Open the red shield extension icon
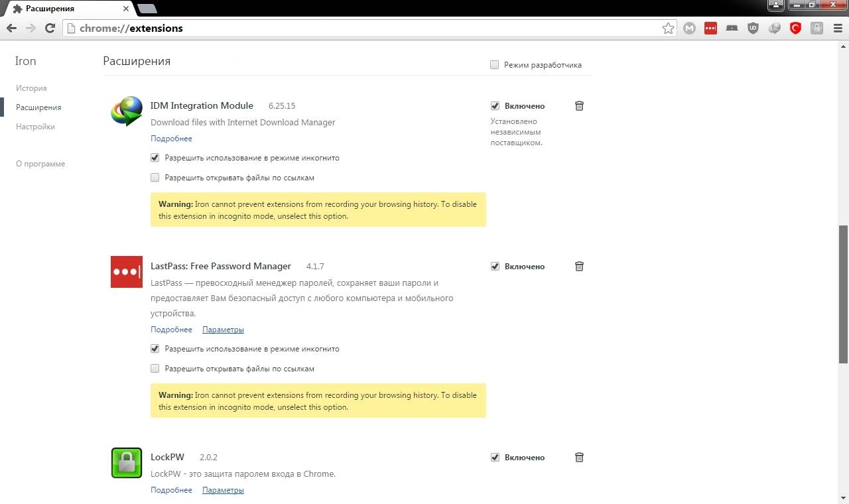 795,28
